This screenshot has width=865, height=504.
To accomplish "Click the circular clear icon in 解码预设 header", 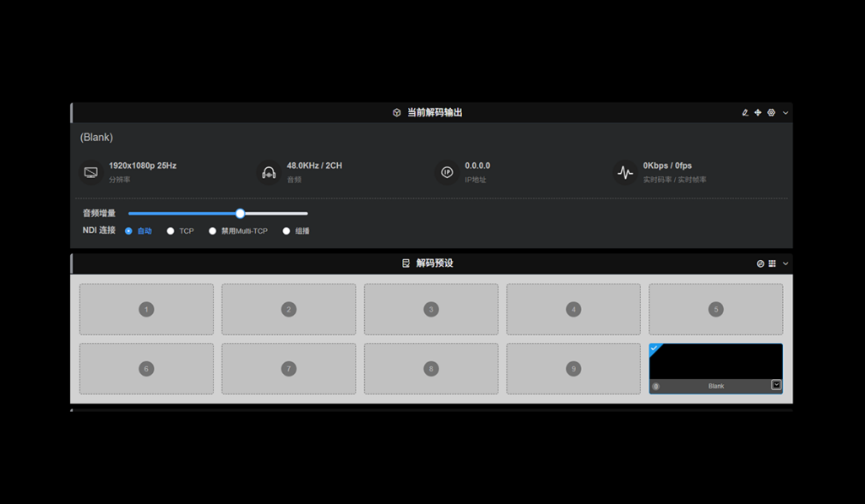I will 760,263.
